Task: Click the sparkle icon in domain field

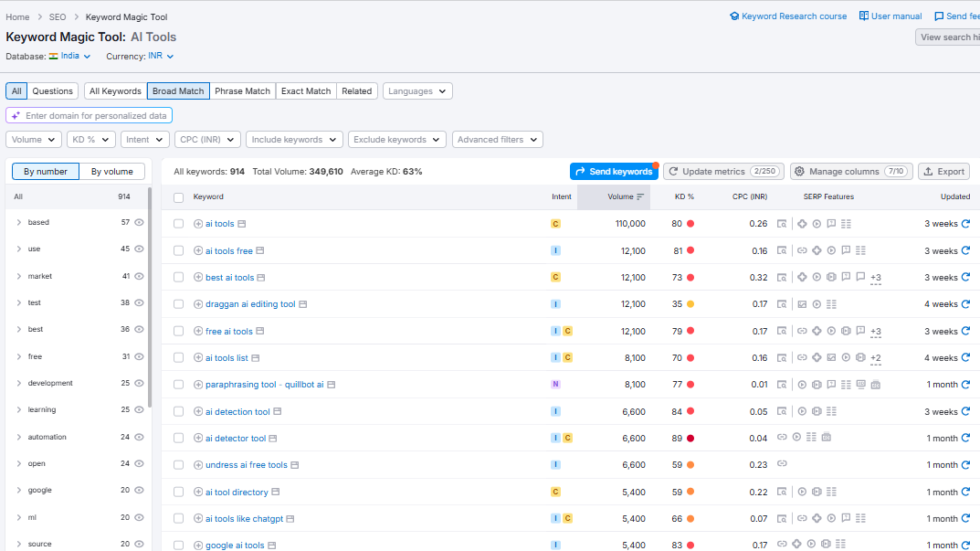Action: pos(16,116)
